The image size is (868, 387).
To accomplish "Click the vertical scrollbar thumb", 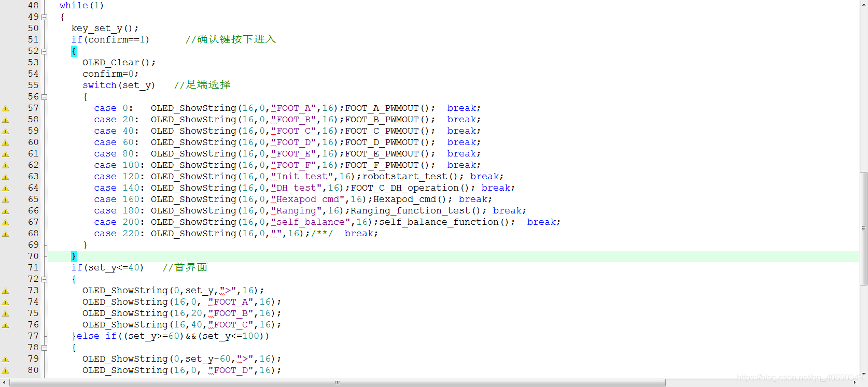I will 863,228.
